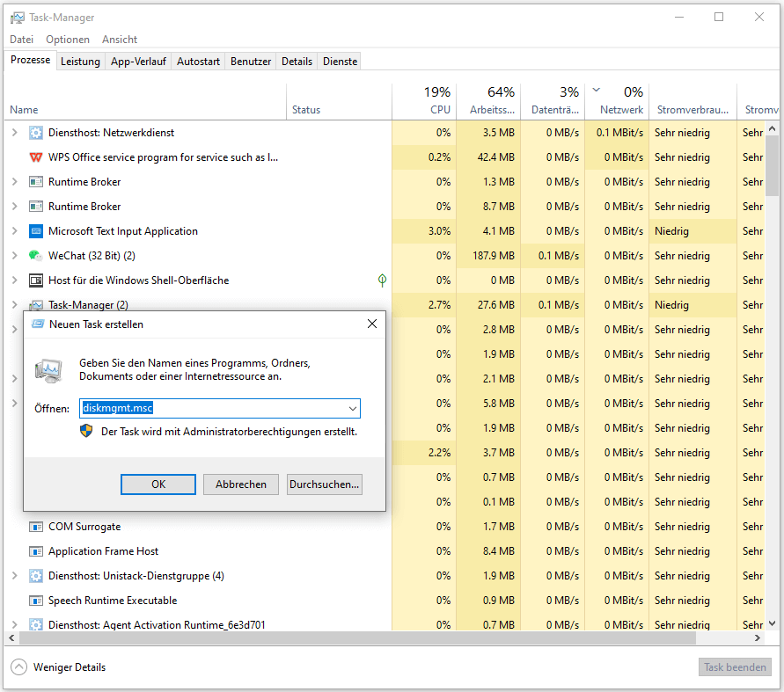
Task: Switch to the Dienste tab
Action: [x=339, y=61]
